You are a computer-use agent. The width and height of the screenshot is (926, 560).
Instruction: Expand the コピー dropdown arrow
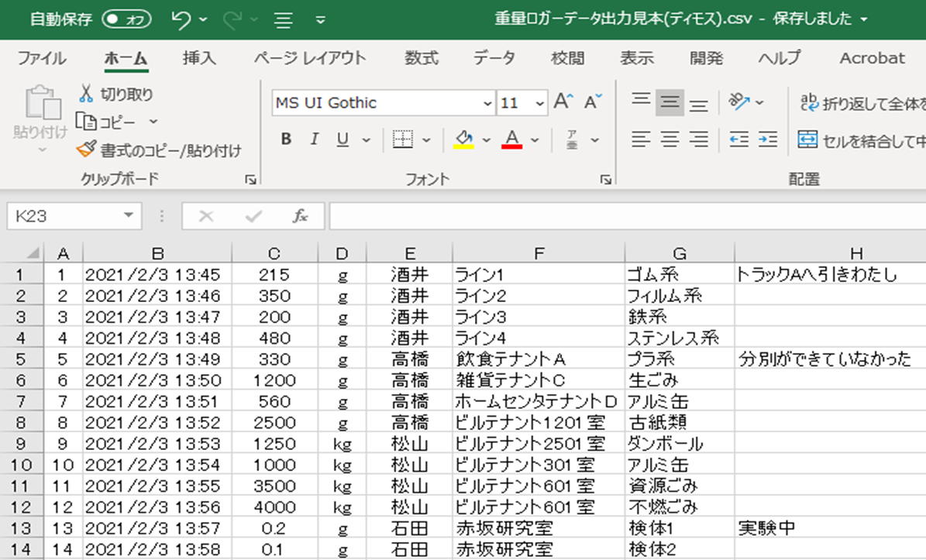point(153,122)
